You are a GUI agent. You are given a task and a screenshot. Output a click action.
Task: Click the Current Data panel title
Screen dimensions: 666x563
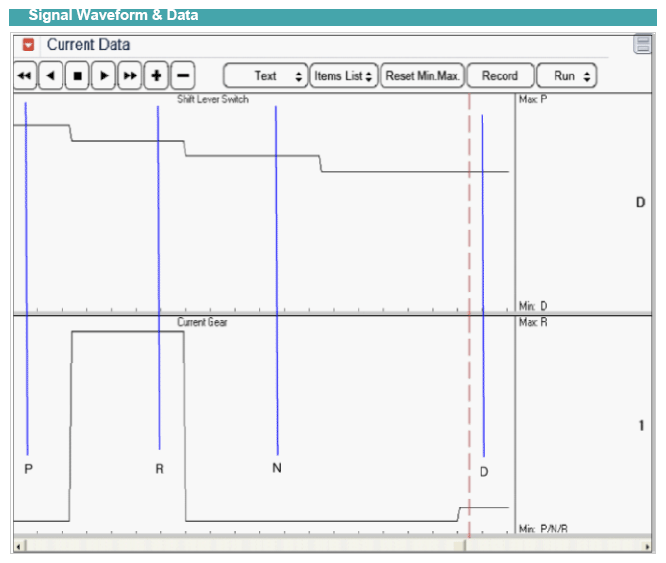coord(88,45)
